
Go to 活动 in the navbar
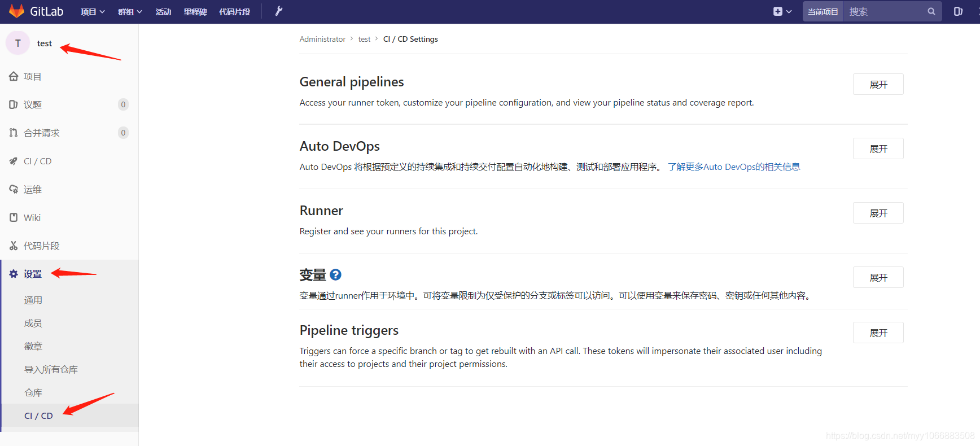[x=163, y=12]
